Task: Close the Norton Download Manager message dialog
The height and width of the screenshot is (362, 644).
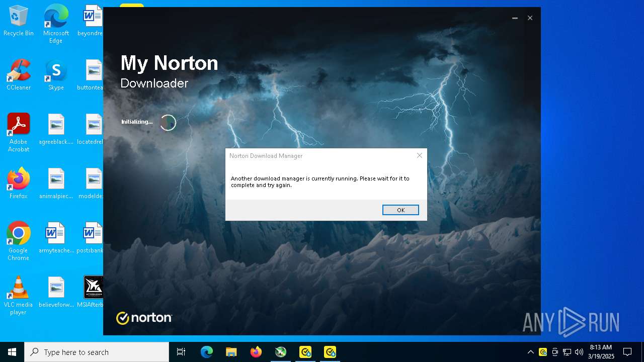Action: coord(419,155)
